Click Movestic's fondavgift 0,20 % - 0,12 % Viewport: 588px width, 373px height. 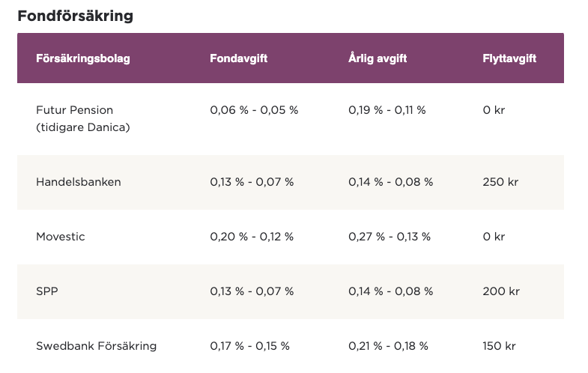[x=252, y=237]
